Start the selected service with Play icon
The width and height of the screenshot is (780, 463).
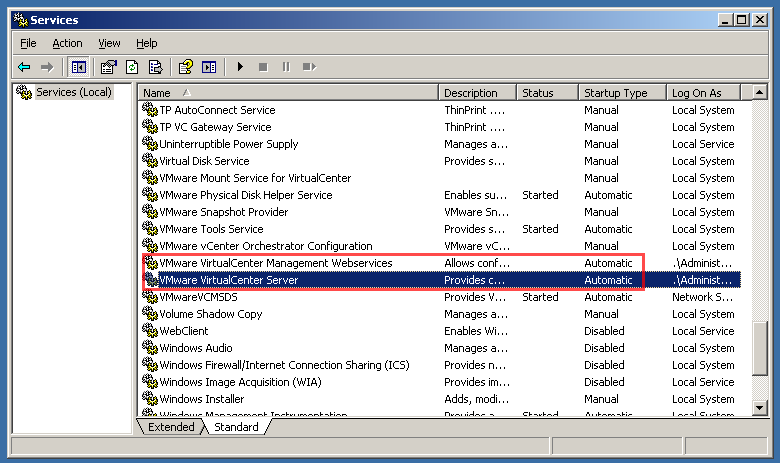point(240,67)
